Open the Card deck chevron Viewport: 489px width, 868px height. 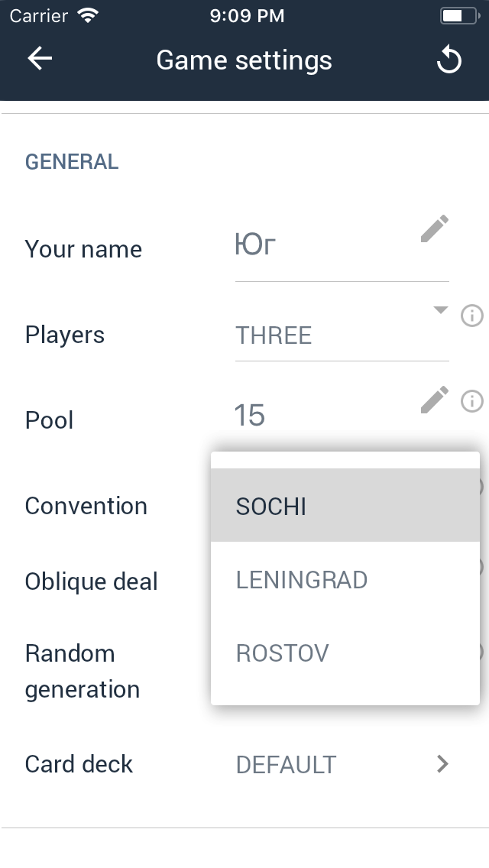pyautogui.click(x=442, y=763)
